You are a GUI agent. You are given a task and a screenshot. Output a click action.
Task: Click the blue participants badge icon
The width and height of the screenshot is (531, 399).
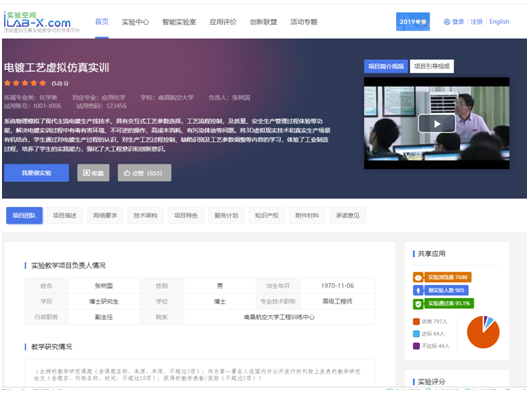pos(418,290)
